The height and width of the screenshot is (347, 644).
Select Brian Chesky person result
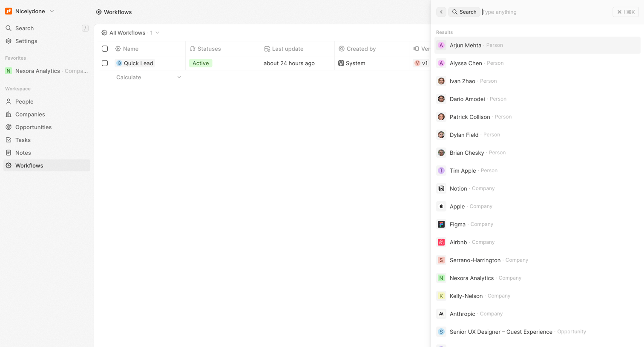[538, 153]
